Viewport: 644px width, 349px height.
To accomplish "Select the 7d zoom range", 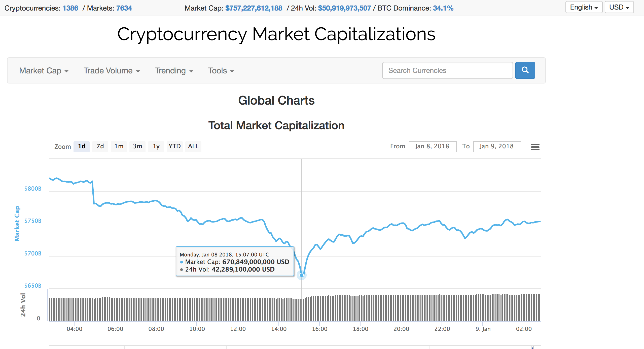I will point(100,146).
